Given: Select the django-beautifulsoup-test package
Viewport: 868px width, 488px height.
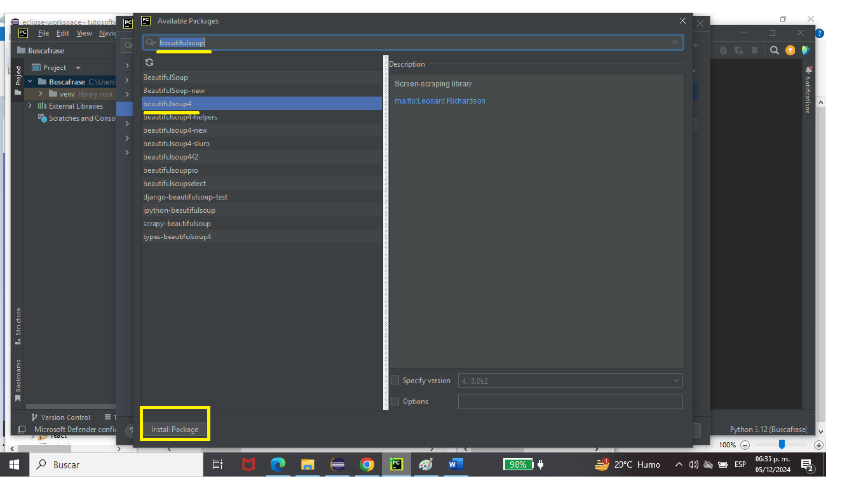Looking at the screenshot, I should 262,197.
